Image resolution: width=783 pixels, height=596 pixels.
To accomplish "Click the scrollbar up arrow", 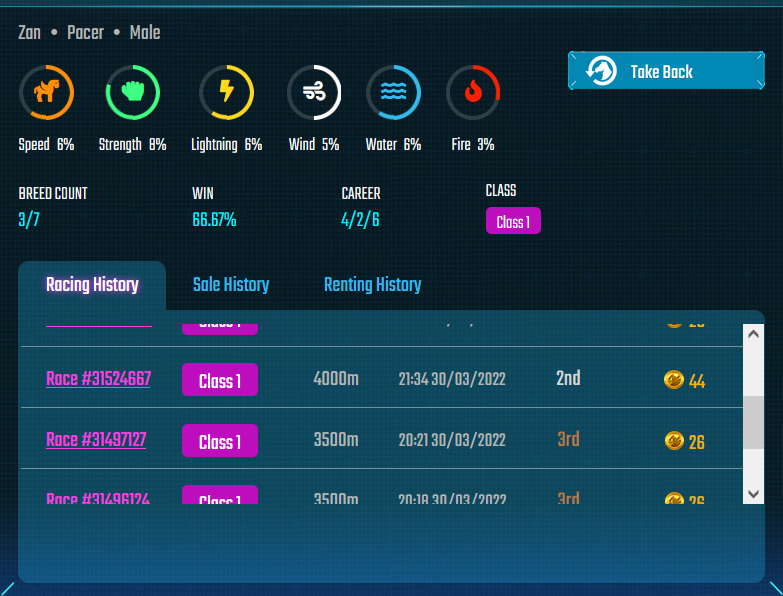I will coord(754,334).
